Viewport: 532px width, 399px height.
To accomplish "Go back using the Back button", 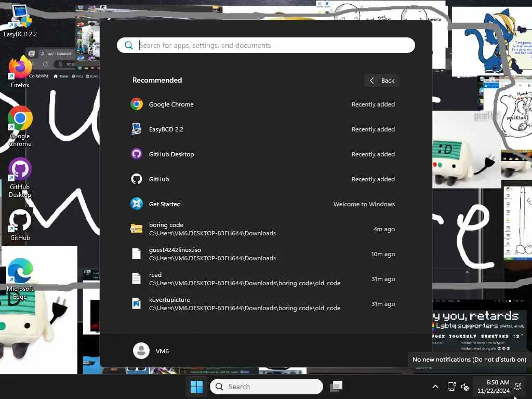I will pos(382,81).
